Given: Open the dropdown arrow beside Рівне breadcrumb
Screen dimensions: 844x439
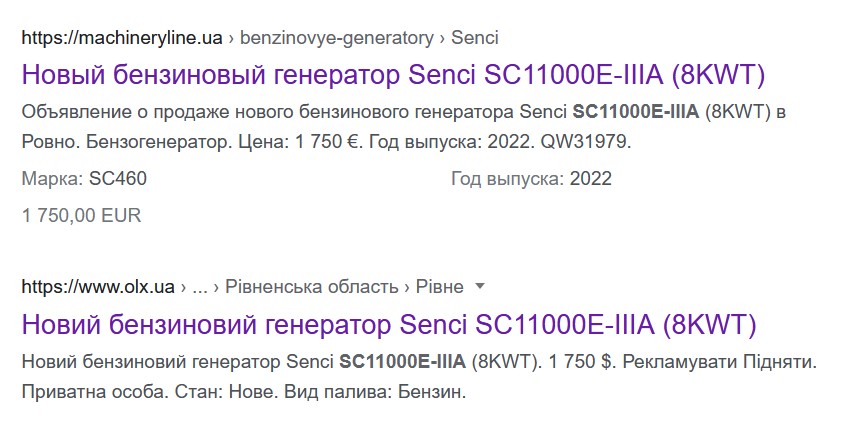Looking at the screenshot, I should pyautogui.click(x=480, y=287).
